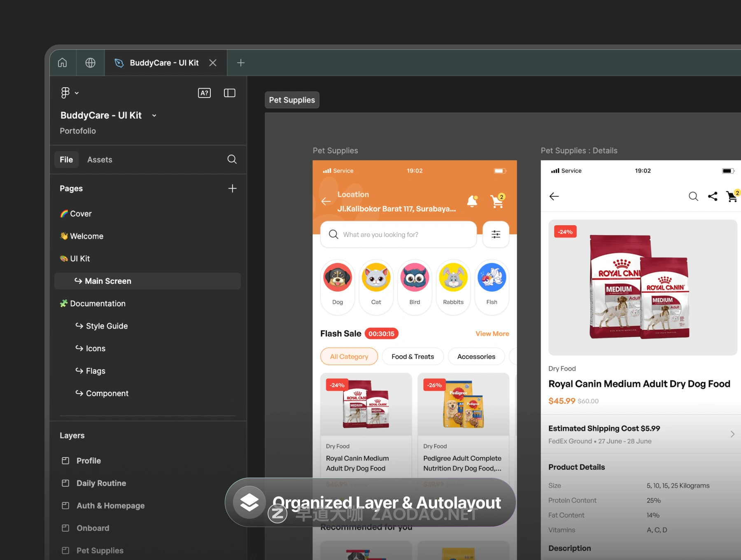Open the dropdown arrow beside Figma logo
Viewport: 741px width, 560px height.
pos(77,93)
